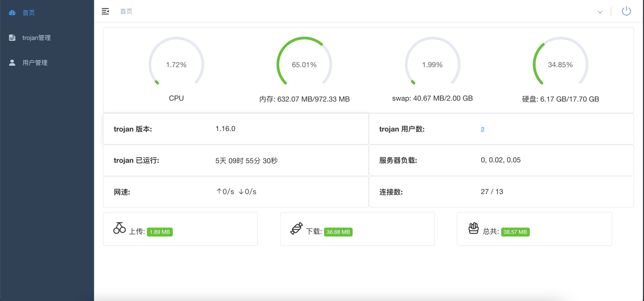644x301 pixels.
Task: Collapse the sidebar with the hamburger icon
Action: [105, 11]
